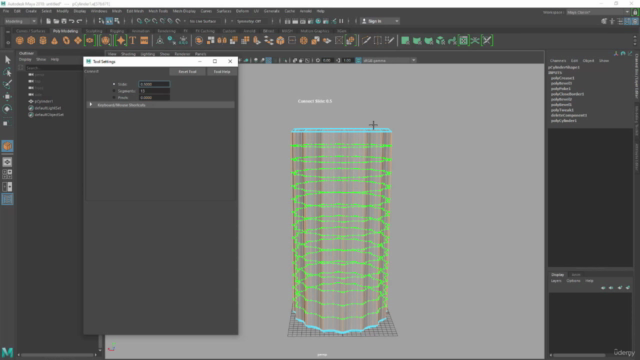The height and width of the screenshot is (360, 640).
Task: Open the Outliner Display menu
Action: tap(25, 60)
